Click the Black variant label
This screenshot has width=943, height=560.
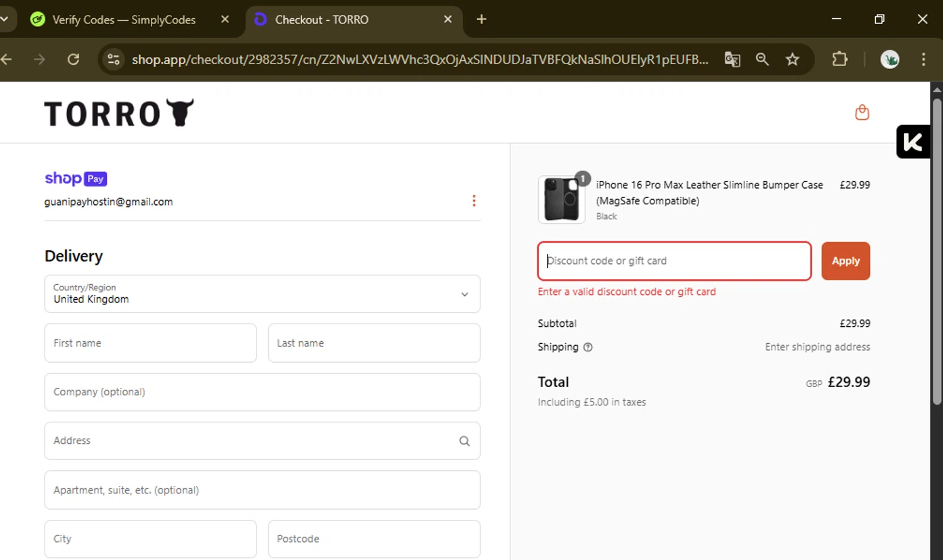[607, 216]
